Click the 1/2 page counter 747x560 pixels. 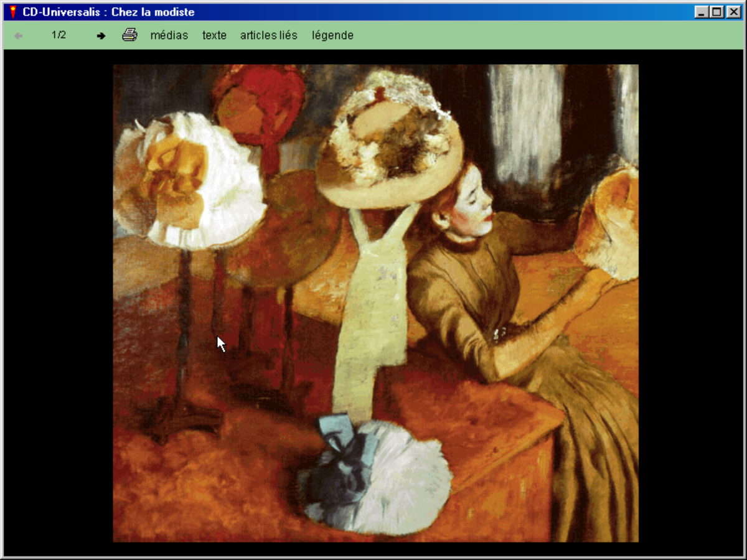[59, 35]
